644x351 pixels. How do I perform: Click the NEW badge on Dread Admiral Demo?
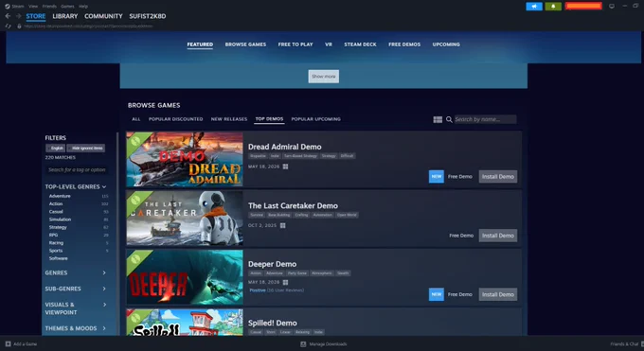(x=437, y=177)
